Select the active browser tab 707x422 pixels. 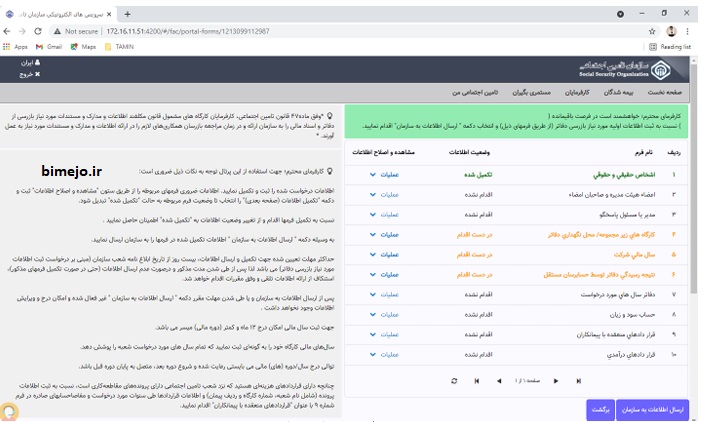click(x=59, y=14)
